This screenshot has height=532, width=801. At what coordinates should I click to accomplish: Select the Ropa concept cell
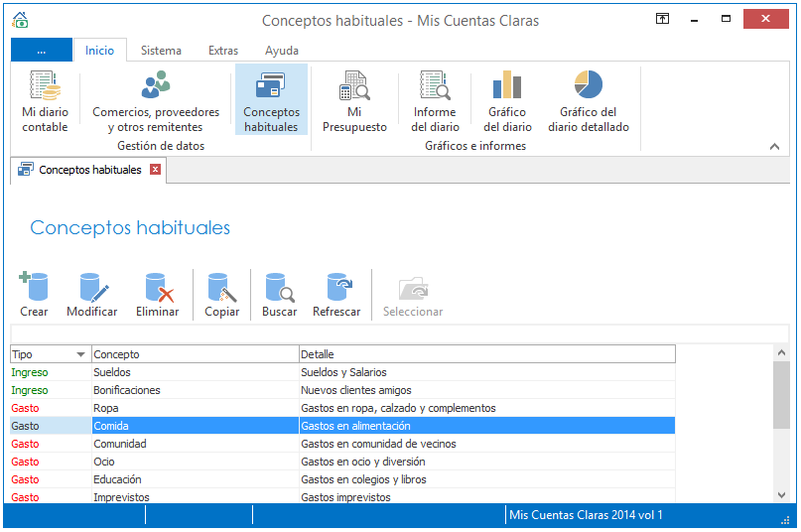(196, 408)
